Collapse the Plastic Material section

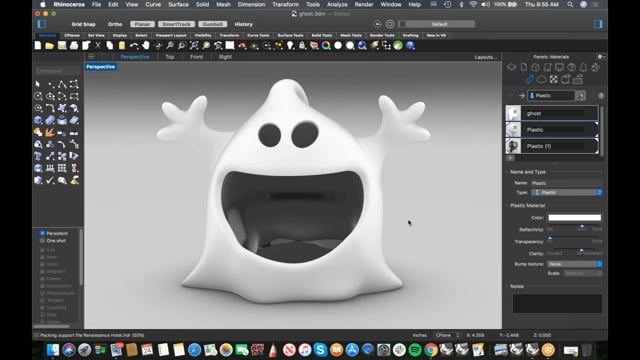coord(507,205)
